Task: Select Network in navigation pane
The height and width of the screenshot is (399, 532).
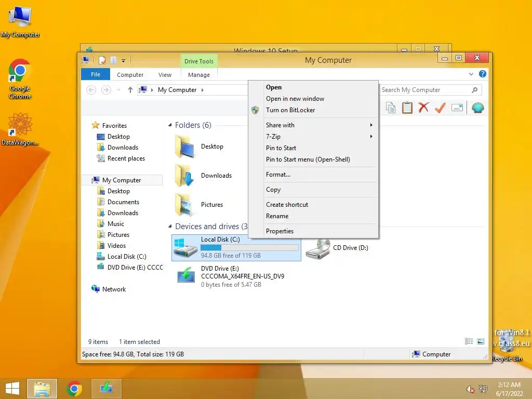Action: coord(114,289)
